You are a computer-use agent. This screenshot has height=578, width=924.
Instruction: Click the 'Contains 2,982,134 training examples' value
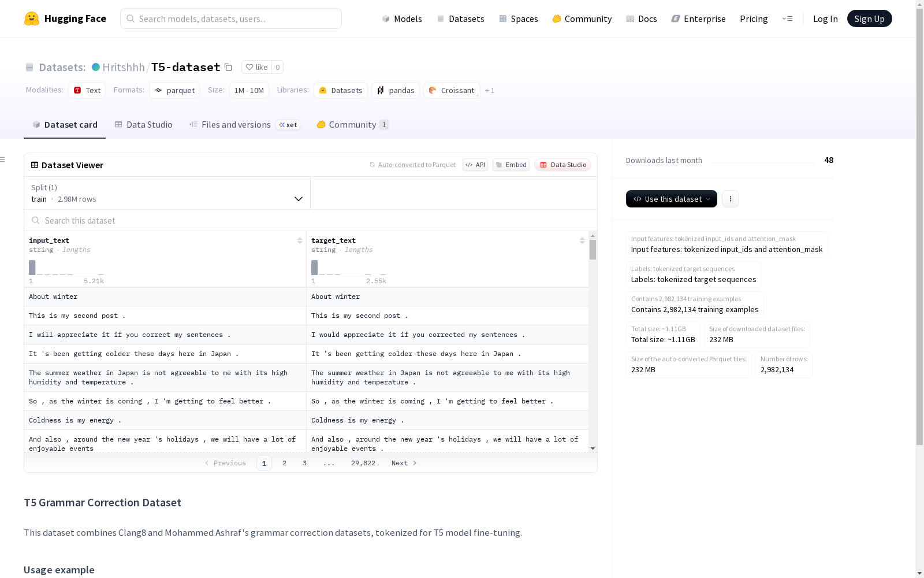695,309
